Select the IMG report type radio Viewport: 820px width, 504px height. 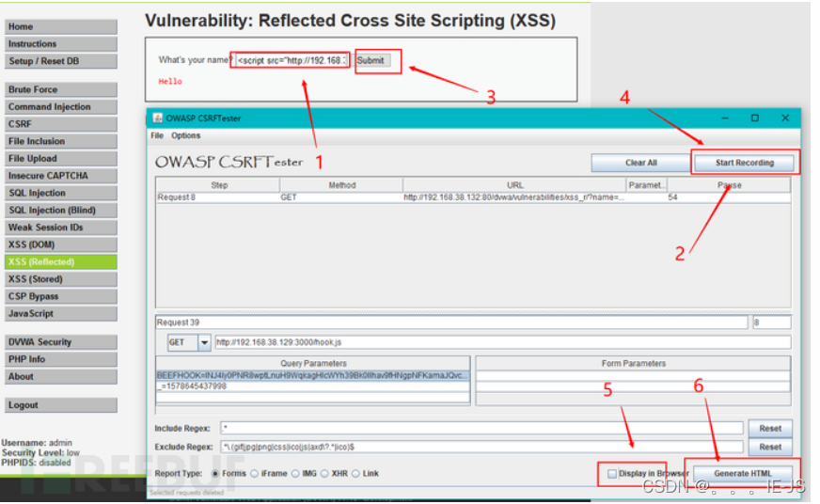pyautogui.click(x=295, y=474)
